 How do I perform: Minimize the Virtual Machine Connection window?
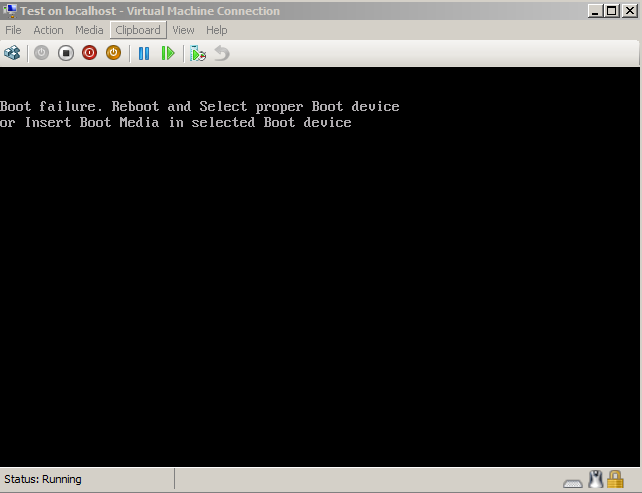point(595,11)
